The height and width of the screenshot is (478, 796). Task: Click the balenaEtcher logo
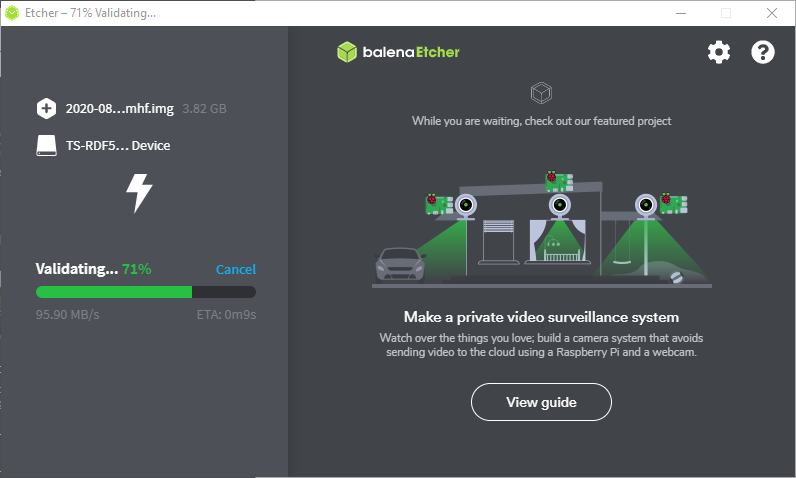[x=398, y=52]
